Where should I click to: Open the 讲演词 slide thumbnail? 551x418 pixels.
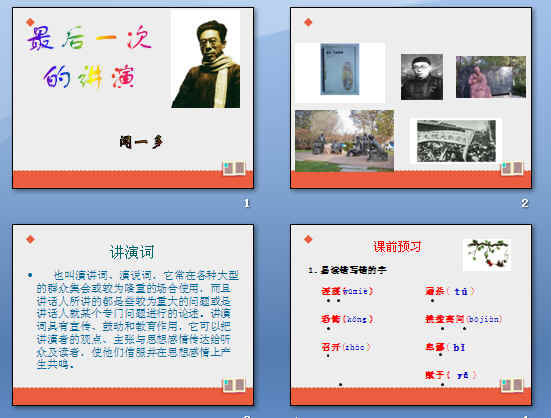pyautogui.click(x=133, y=315)
